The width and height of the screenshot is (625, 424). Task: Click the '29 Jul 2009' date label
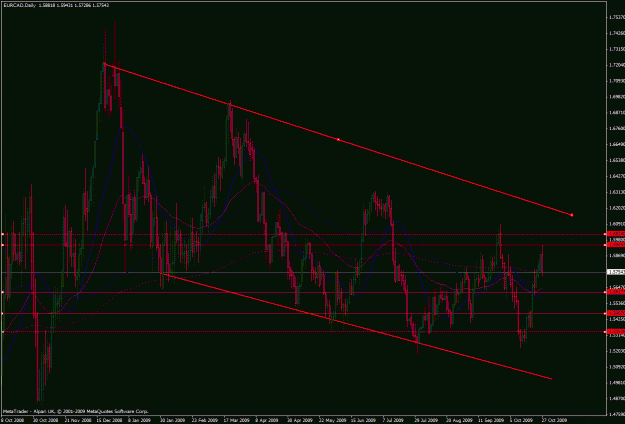(x=426, y=420)
